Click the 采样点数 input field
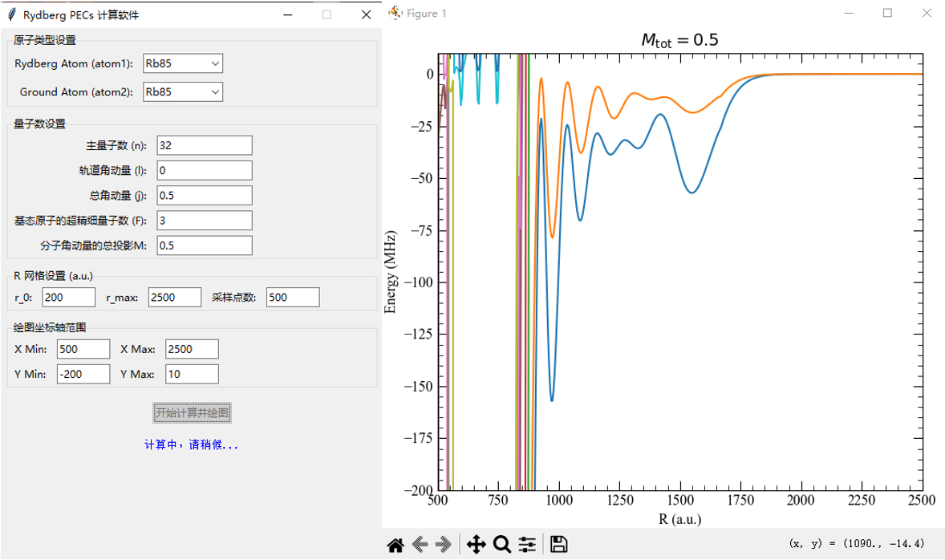This screenshot has height=560, width=945. (293, 297)
